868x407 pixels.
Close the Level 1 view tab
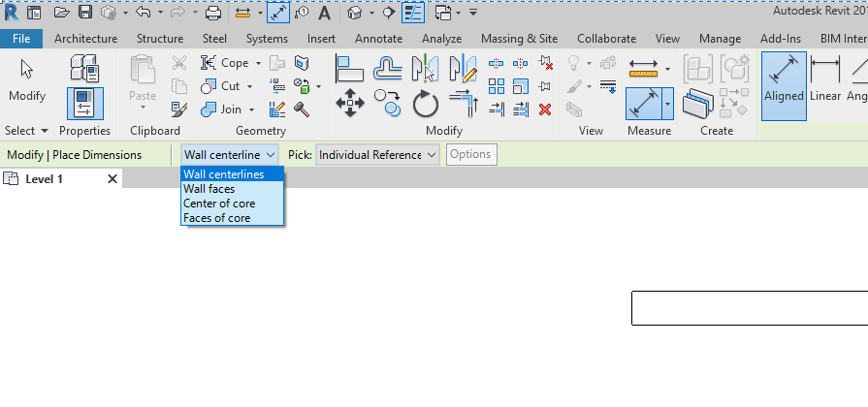[112, 178]
